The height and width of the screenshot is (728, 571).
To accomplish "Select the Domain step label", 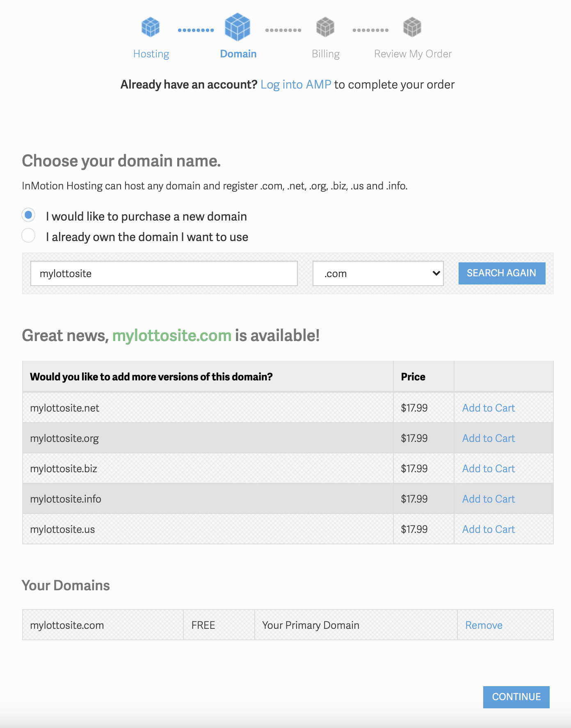I will point(238,54).
